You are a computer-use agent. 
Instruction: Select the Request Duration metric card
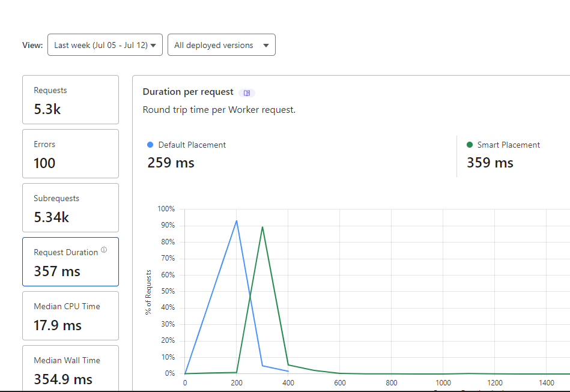tap(70, 262)
